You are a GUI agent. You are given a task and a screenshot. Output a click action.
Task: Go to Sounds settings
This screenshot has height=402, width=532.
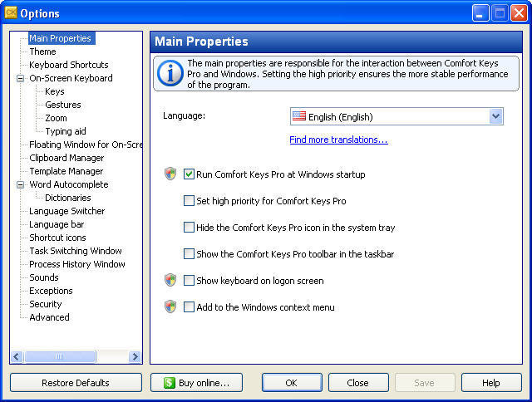click(x=44, y=277)
